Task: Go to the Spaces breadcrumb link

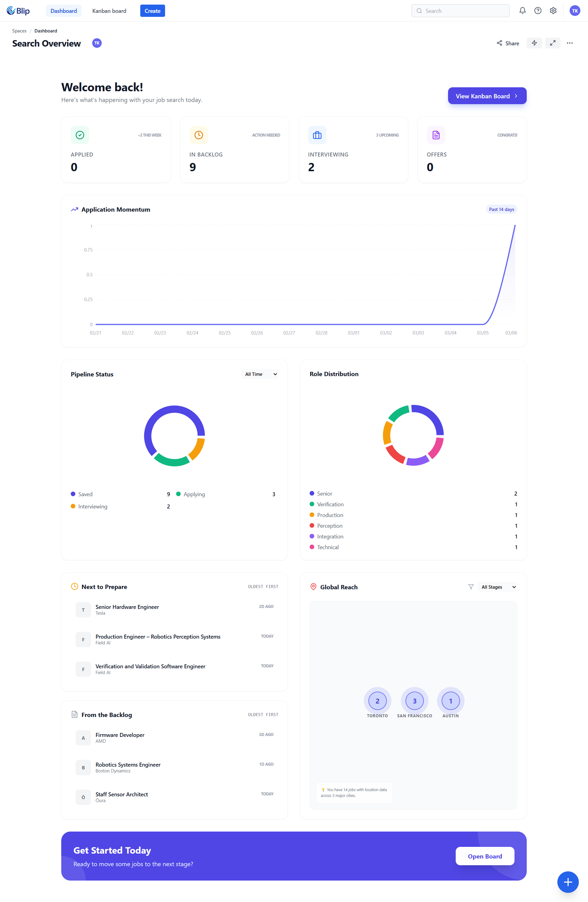Action: (19, 30)
